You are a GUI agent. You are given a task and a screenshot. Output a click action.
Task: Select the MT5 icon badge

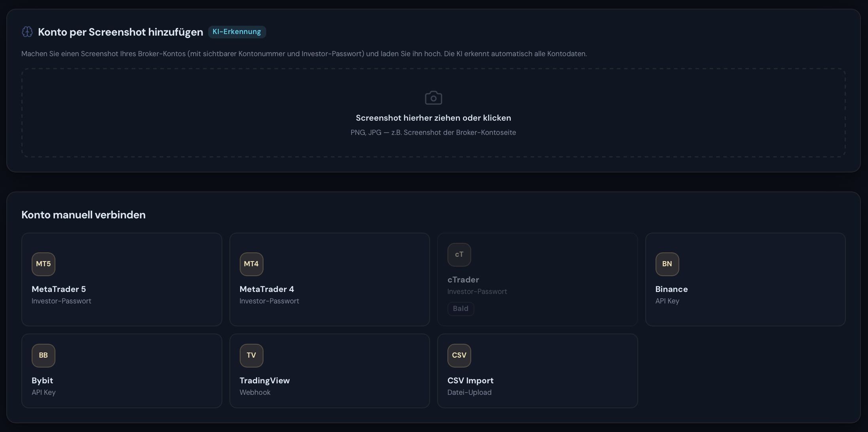click(43, 264)
